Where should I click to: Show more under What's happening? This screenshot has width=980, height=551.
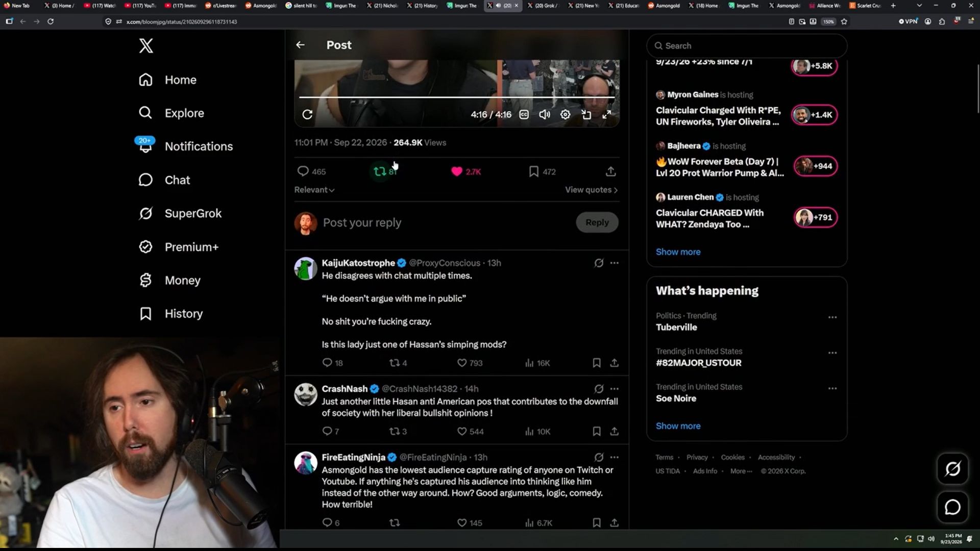tap(678, 426)
